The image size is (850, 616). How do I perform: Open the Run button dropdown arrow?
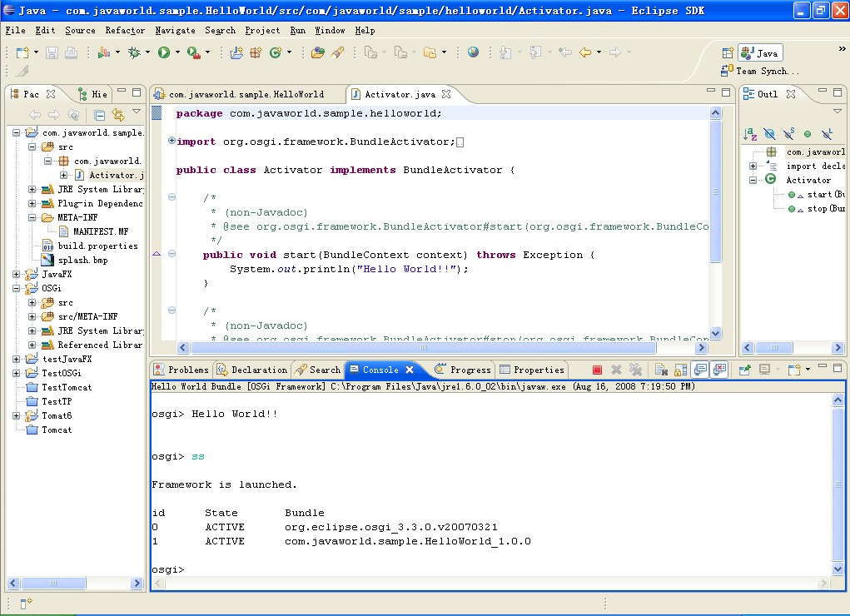tap(177, 52)
